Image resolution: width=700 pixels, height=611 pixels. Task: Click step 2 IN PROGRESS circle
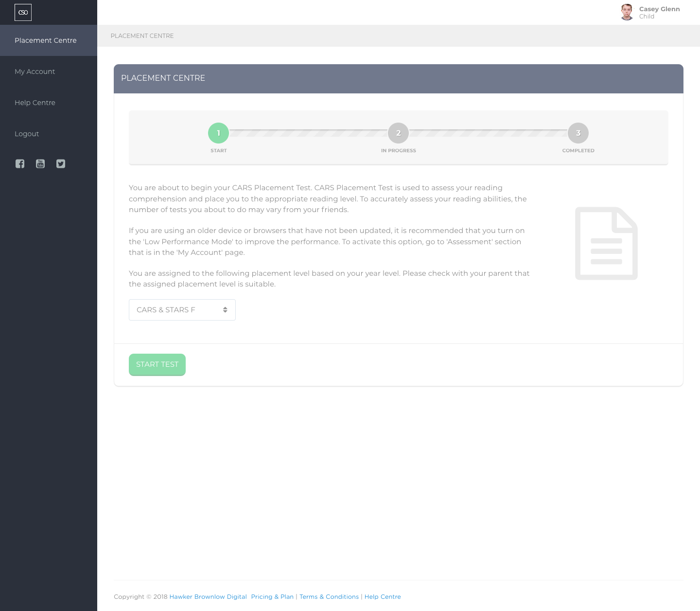[399, 133]
